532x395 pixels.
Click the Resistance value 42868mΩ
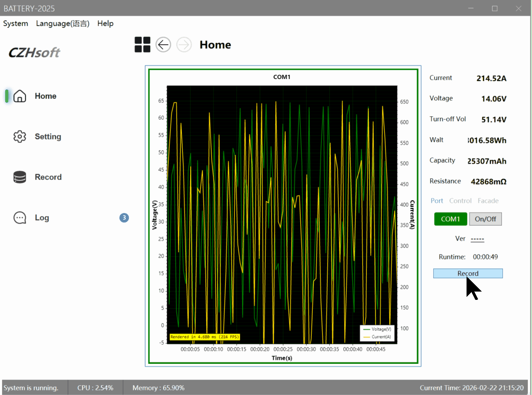tap(488, 181)
